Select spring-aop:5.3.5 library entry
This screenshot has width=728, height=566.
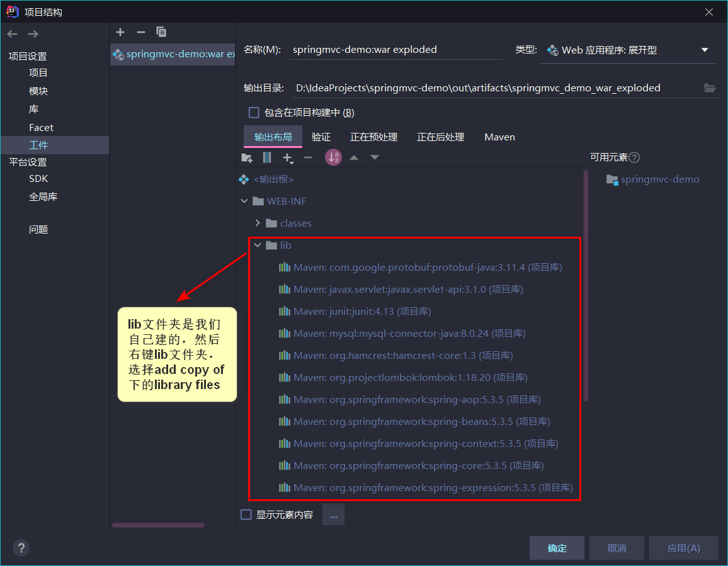coord(409,400)
